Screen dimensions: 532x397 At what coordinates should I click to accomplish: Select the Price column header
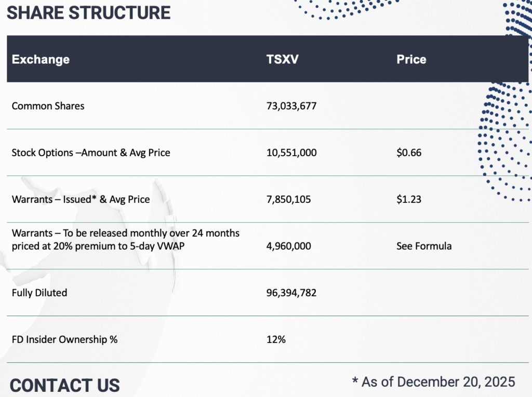click(411, 59)
